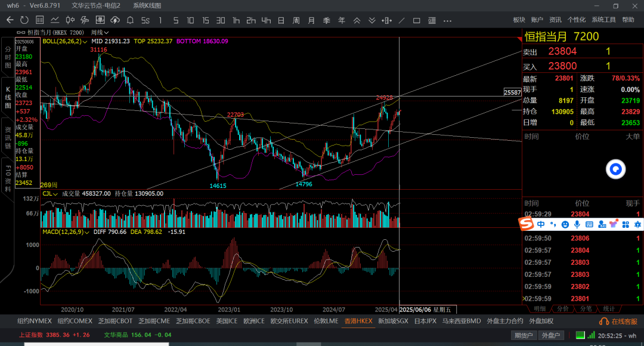Switch to monthly period 月
Image resolution: width=644 pixels, height=346 pixels.
(x=311, y=20)
